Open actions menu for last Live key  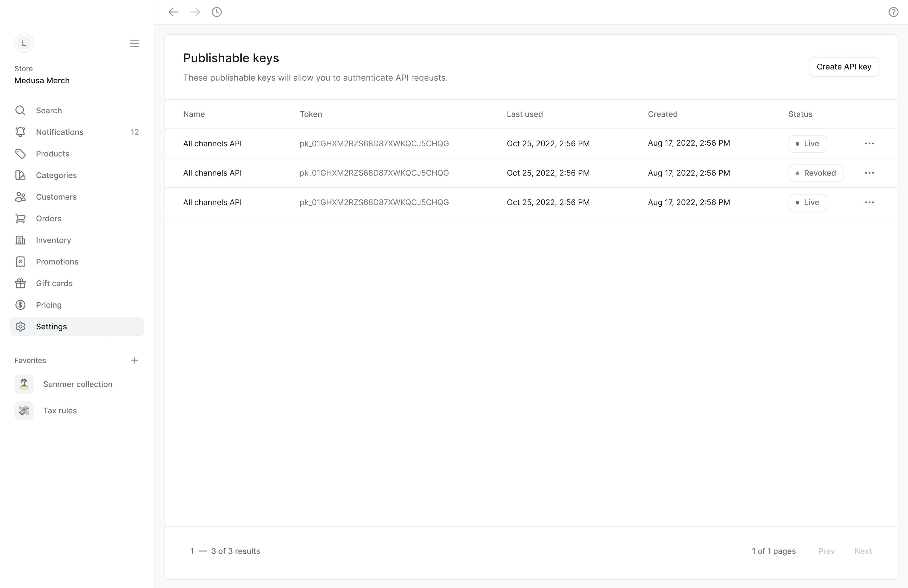coord(869,202)
